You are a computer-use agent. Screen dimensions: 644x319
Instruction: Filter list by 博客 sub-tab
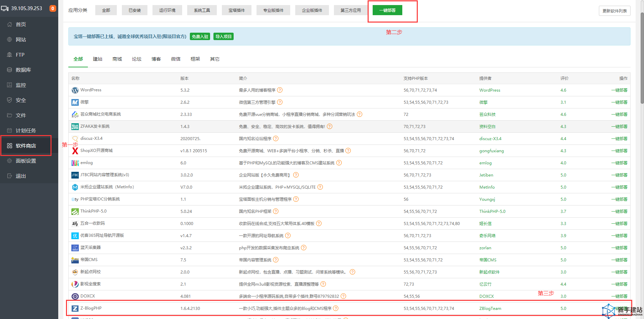click(x=156, y=59)
